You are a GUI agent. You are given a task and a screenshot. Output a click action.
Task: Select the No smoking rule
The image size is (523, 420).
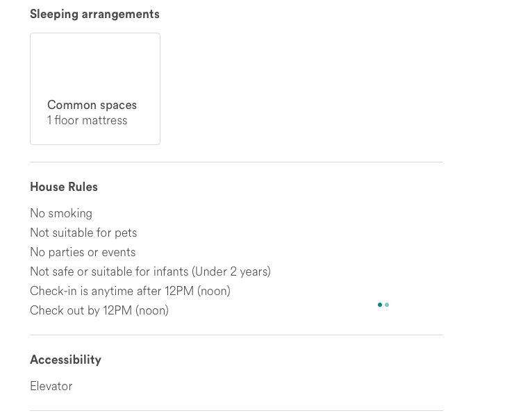pos(61,213)
